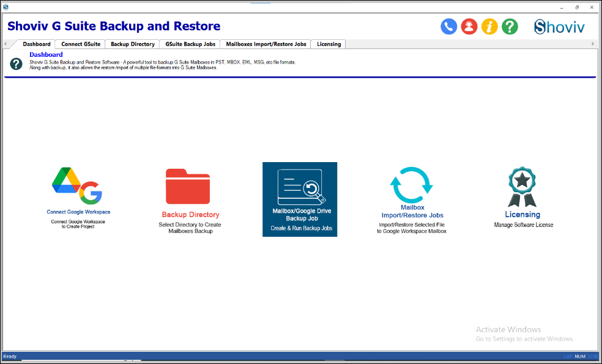Open the Licensing tab

[329, 44]
